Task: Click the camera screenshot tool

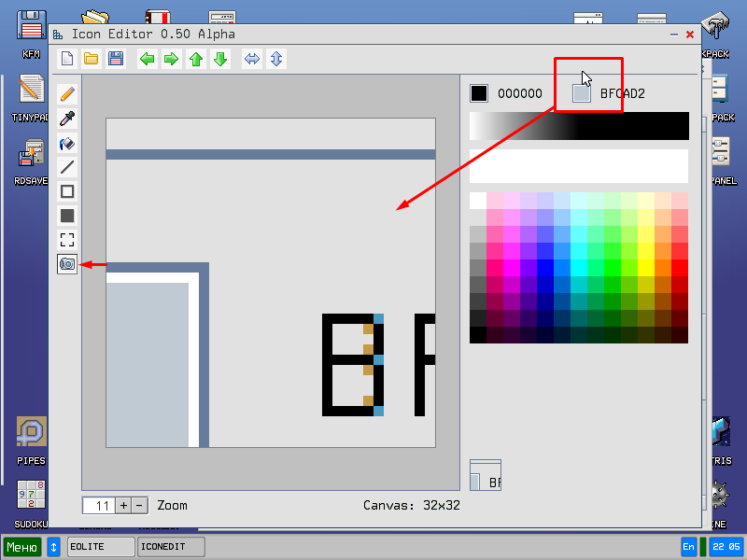Action: pos(66,263)
